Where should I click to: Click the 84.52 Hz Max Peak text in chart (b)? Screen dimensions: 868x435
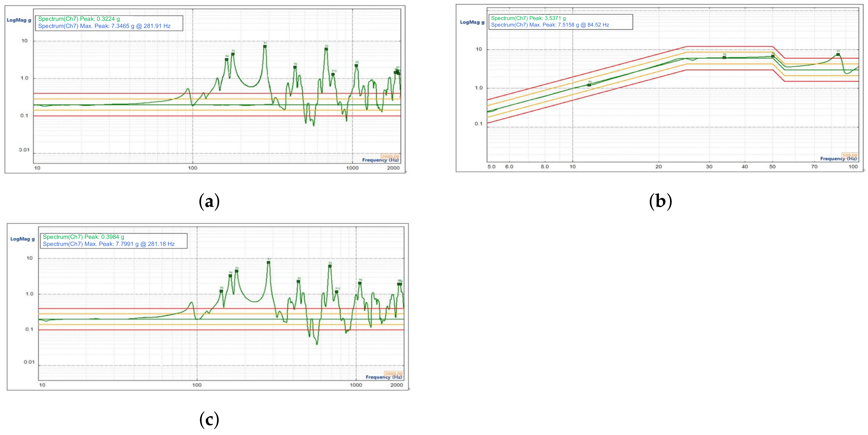(598, 25)
